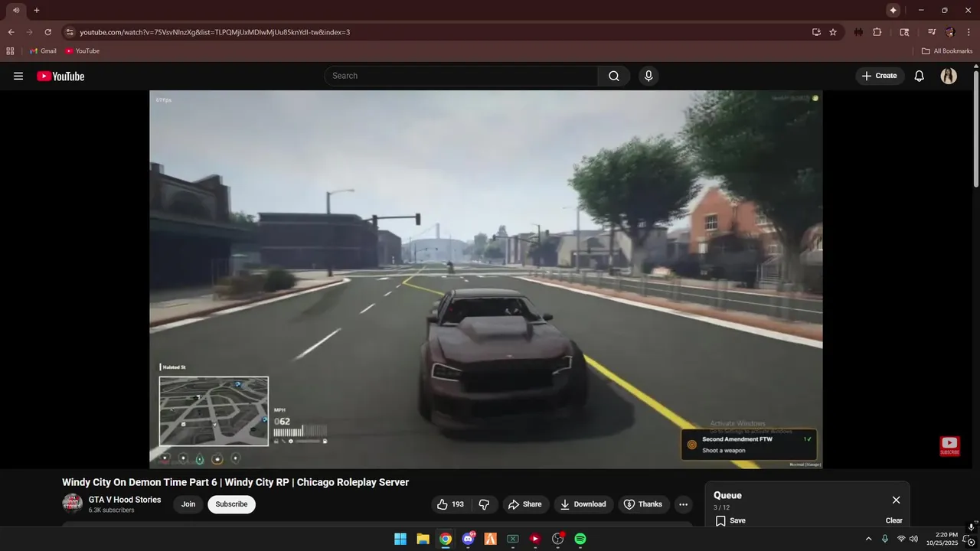Share this video
The height and width of the screenshot is (551, 980).
pos(524,504)
